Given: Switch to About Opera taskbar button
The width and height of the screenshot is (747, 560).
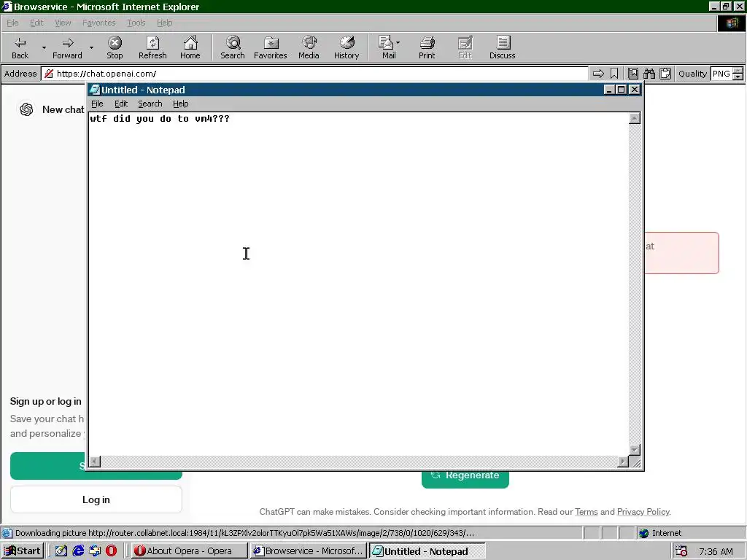Looking at the screenshot, I should coord(189,551).
